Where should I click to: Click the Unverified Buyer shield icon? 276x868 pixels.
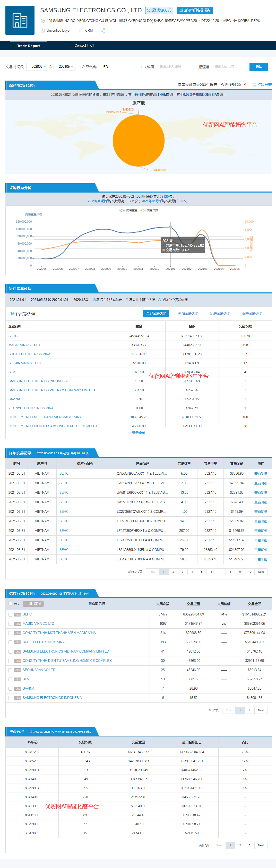click(x=42, y=31)
